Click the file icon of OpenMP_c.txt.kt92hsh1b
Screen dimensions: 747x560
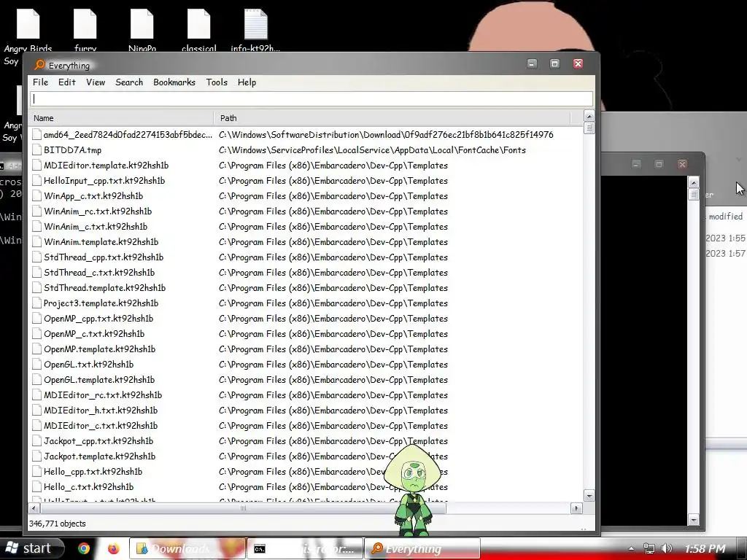click(x=36, y=334)
